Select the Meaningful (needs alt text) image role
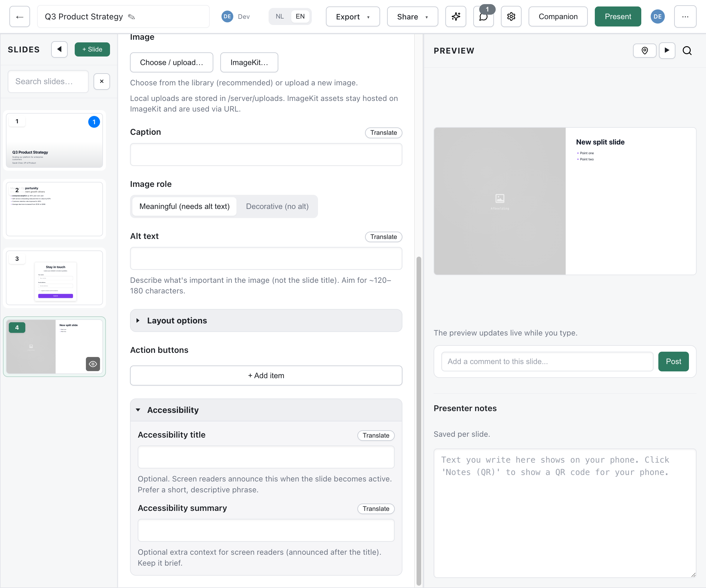The height and width of the screenshot is (588, 706). point(184,206)
